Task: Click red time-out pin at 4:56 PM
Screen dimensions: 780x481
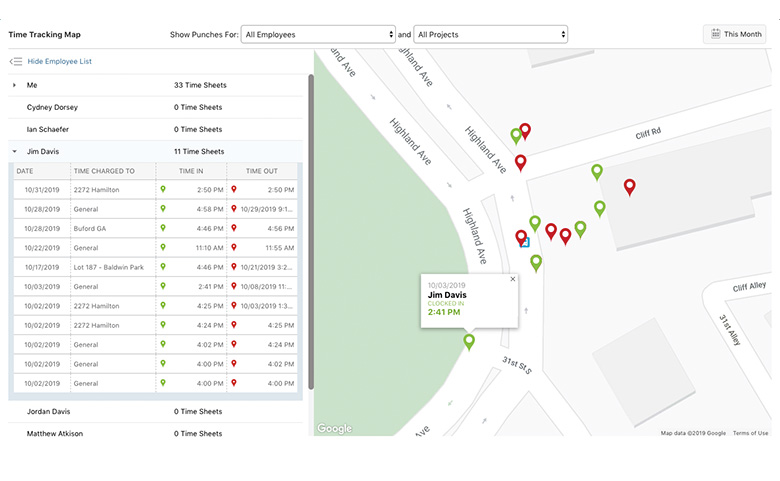Action: coord(234,228)
